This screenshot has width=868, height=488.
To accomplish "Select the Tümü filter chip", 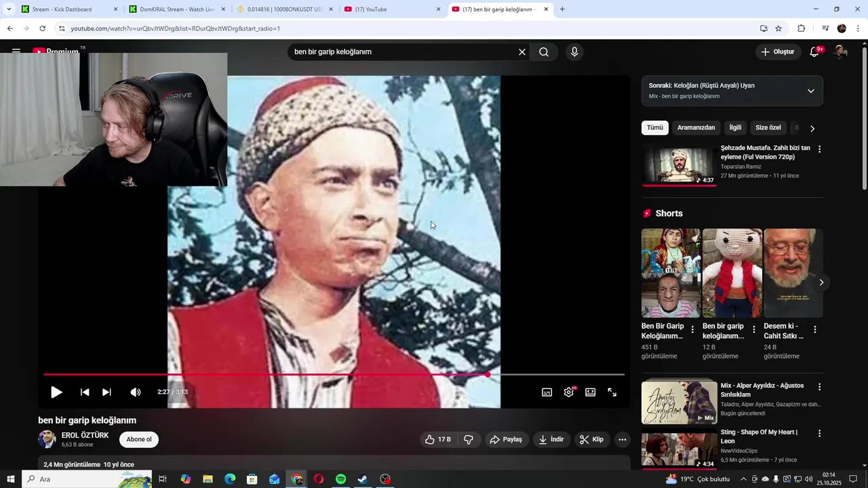I will (655, 127).
